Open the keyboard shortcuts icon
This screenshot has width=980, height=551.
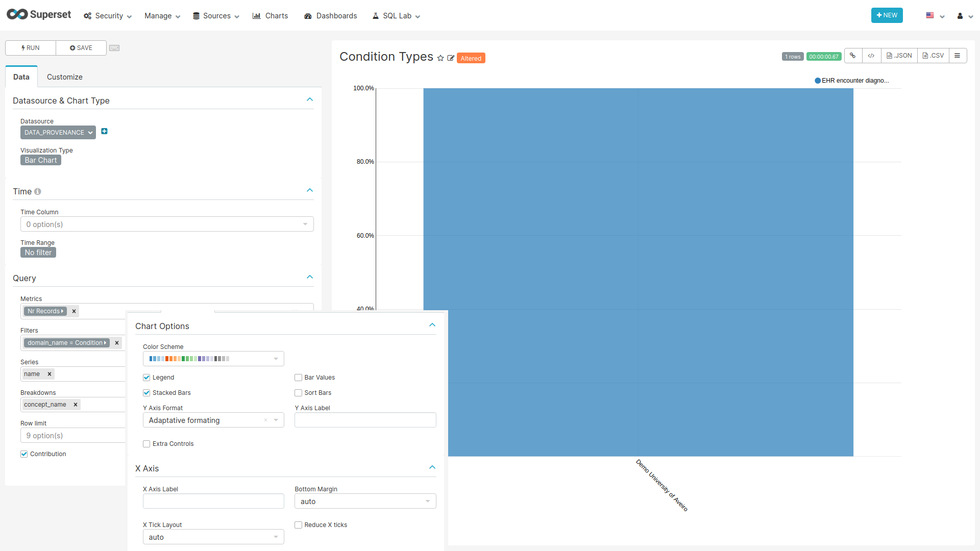114,48
